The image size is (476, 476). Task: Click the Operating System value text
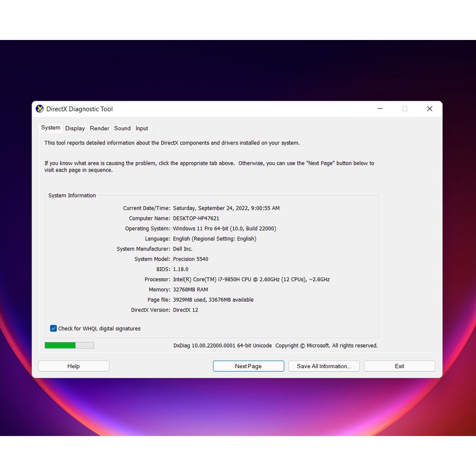click(224, 229)
